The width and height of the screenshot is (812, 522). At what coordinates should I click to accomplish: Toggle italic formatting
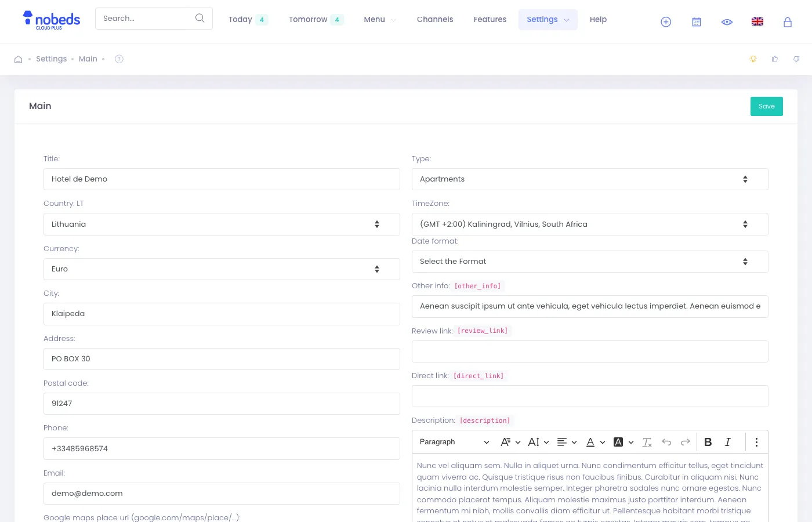pos(727,442)
